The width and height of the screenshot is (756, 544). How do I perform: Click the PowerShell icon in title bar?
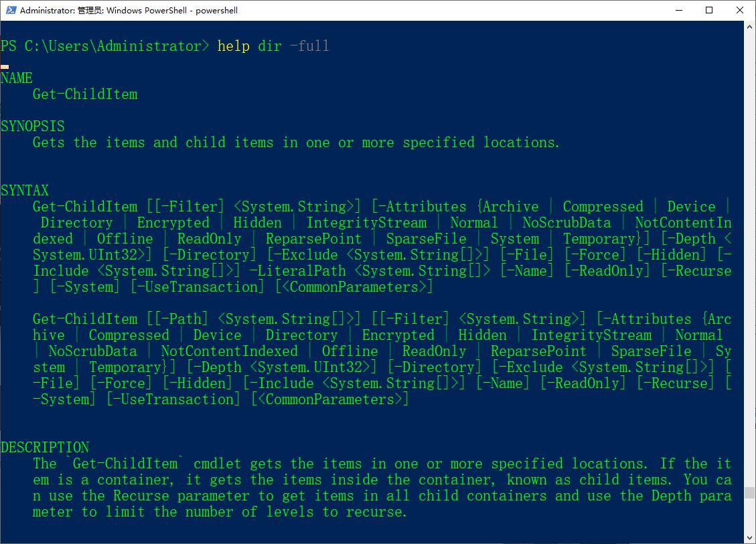click(x=9, y=10)
